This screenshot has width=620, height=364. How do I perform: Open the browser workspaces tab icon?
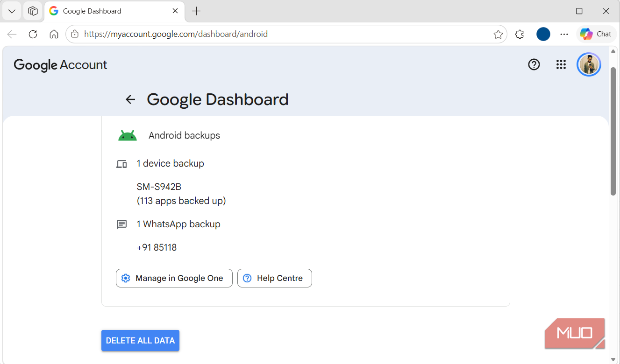pos(33,11)
